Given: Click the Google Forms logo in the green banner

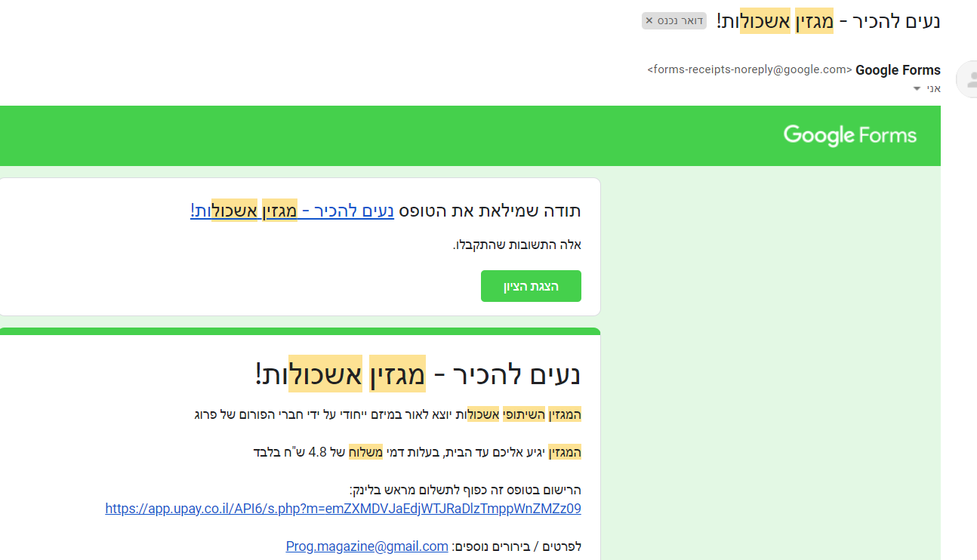Looking at the screenshot, I should pyautogui.click(x=849, y=136).
